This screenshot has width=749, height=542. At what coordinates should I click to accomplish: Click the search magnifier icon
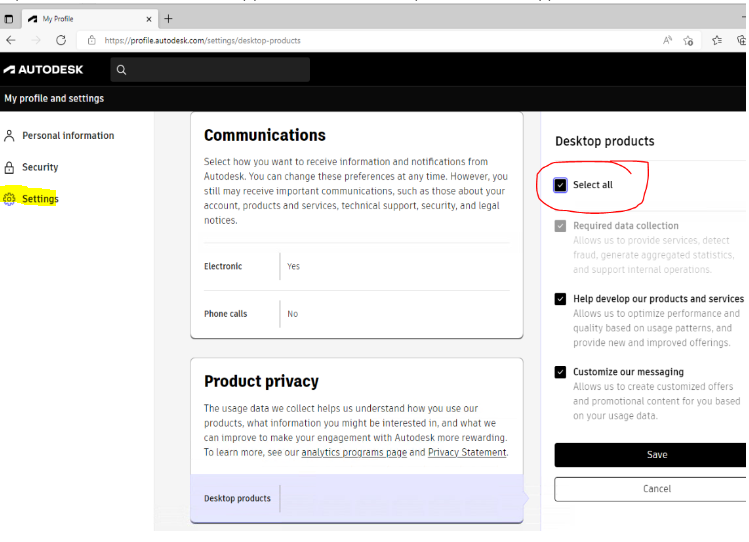click(121, 70)
